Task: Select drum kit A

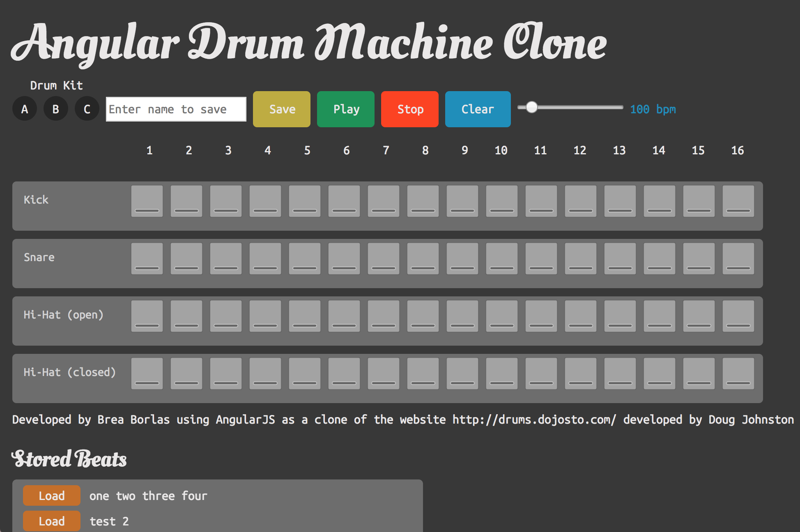Action: (x=25, y=109)
